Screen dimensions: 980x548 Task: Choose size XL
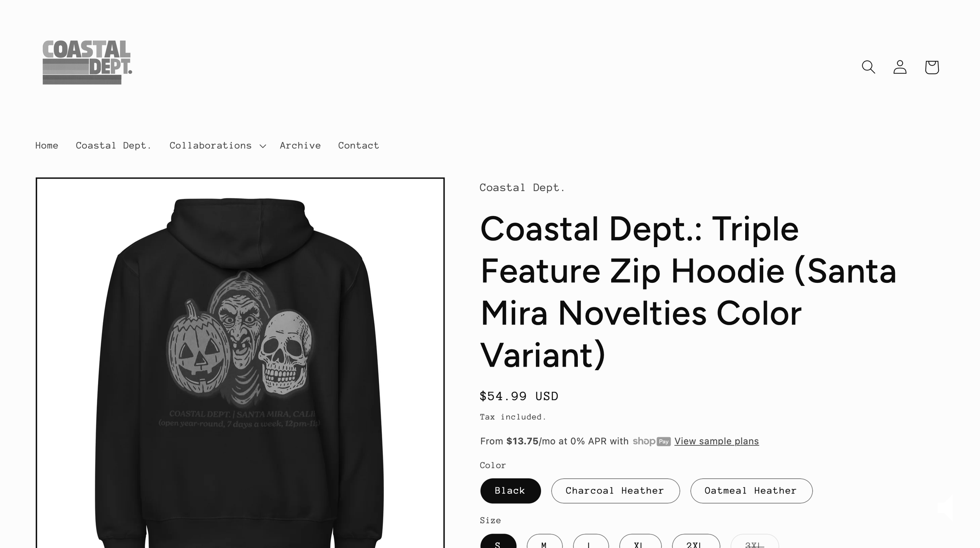(x=641, y=541)
